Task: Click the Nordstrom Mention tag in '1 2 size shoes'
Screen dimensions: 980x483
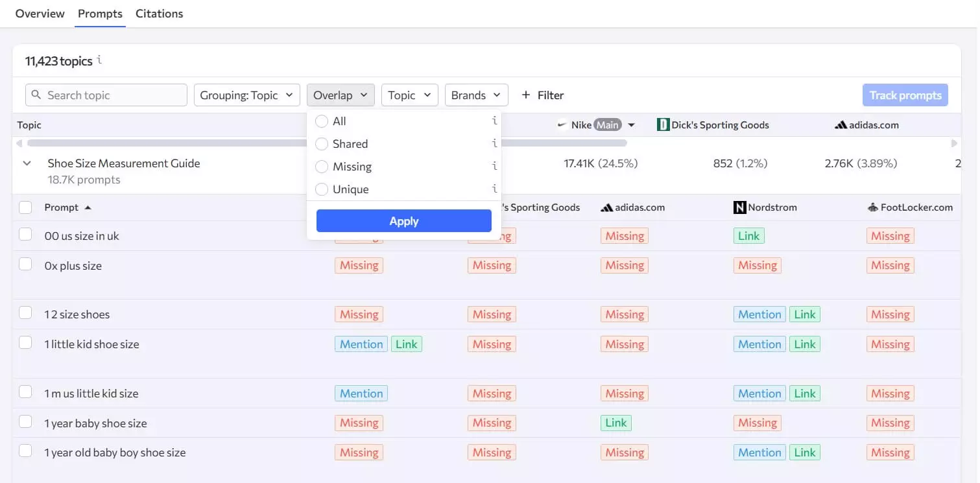Action: click(759, 314)
